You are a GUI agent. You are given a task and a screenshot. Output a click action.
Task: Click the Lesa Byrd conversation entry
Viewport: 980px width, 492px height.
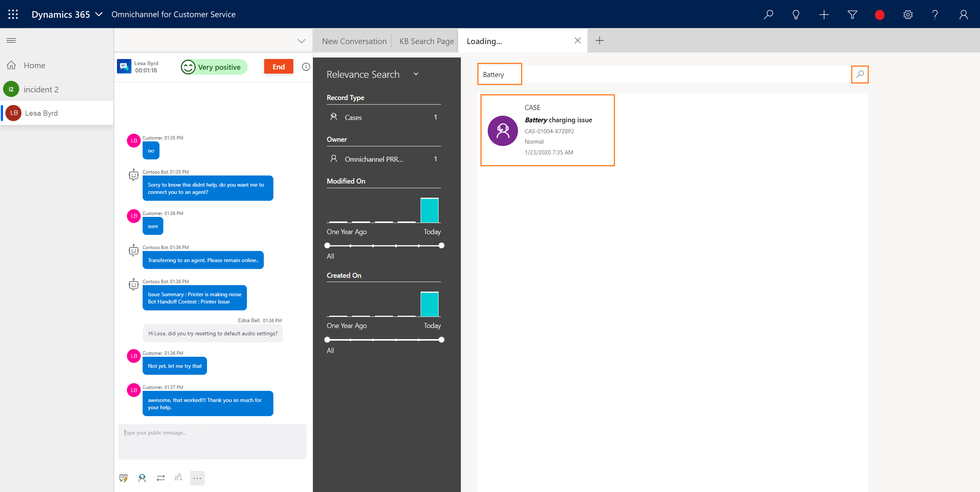(x=56, y=113)
